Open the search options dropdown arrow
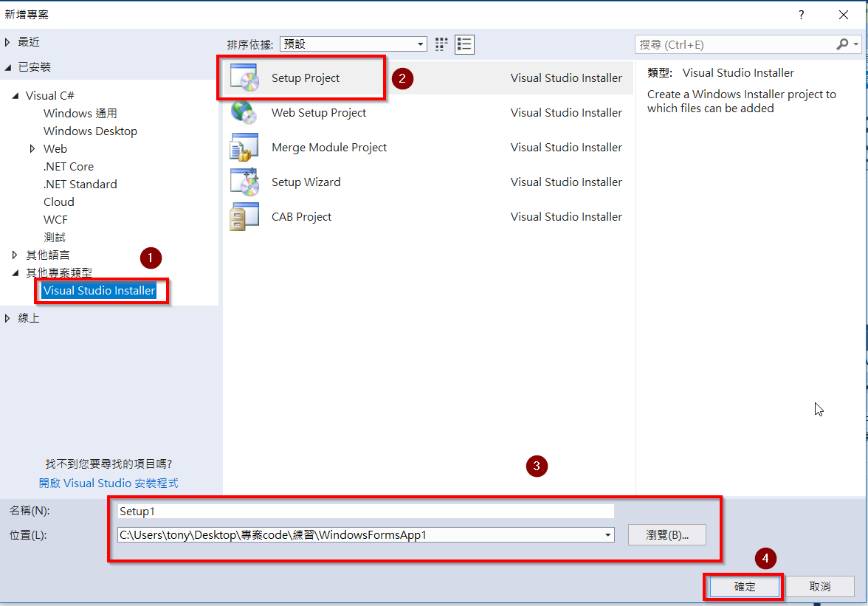 click(856, 44)
